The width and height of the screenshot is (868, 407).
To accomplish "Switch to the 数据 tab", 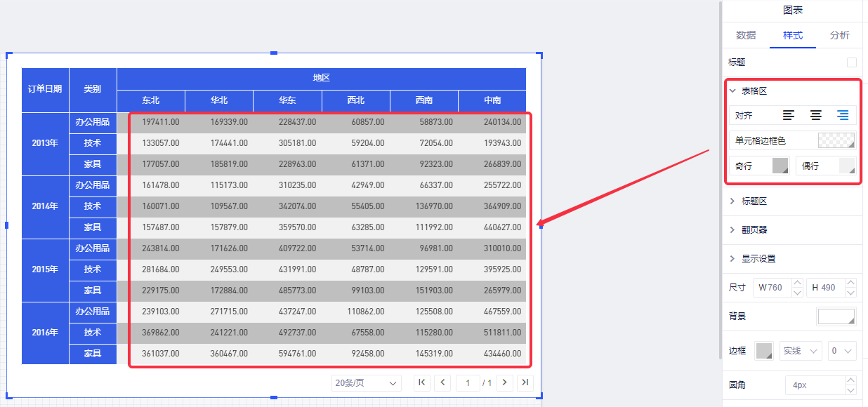I will [746, 35].
